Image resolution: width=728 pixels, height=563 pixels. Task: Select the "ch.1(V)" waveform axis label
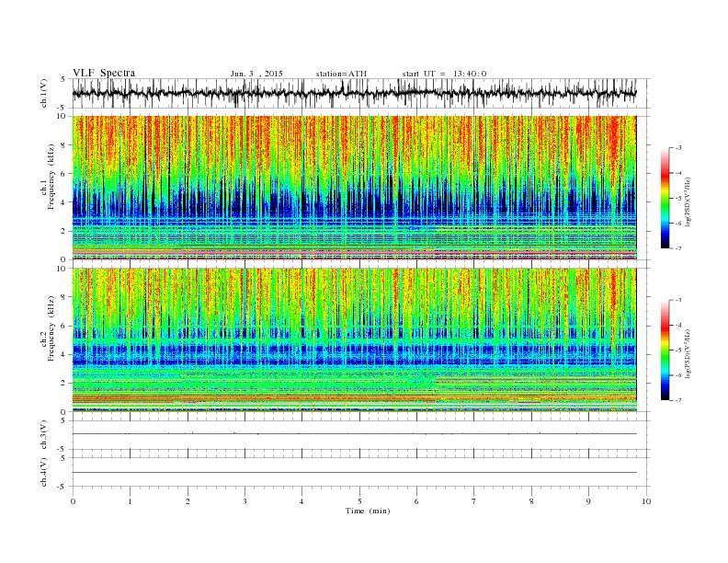(x=44, y=93)
